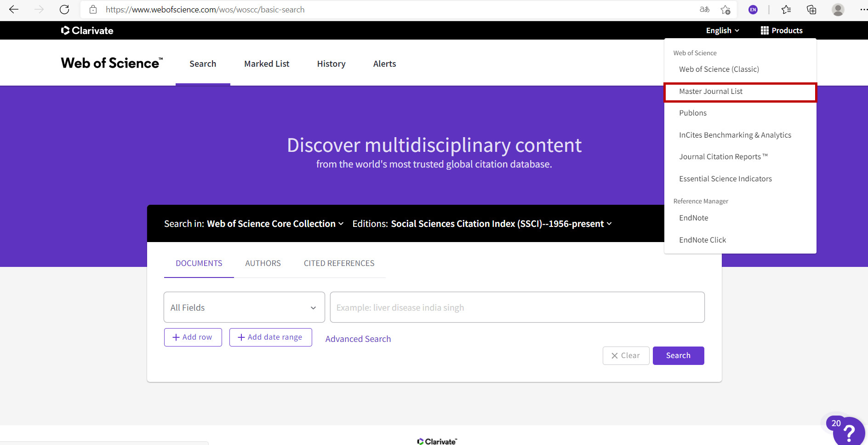Click the Add row button
Screen dimensions: 868x445
pos(193,337)
